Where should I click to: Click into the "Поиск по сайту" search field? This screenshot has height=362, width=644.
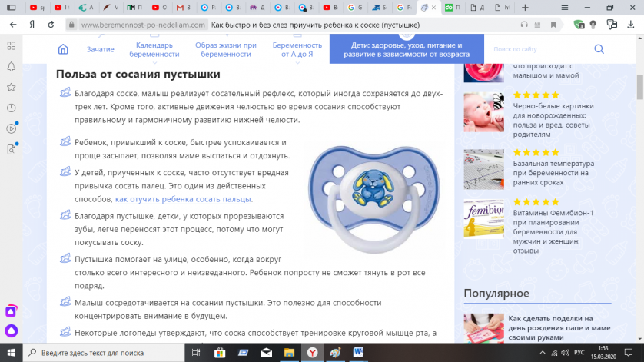[x=540, y=49]
